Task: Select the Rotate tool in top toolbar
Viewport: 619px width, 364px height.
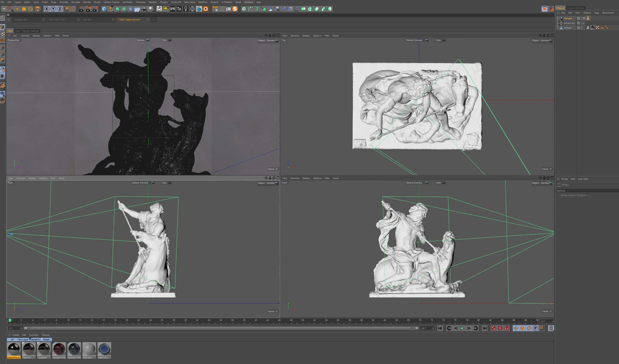Action: (31, 9)
